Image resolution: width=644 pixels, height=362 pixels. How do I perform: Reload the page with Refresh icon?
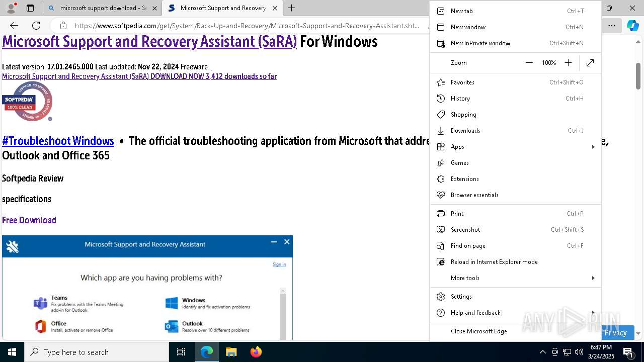click(x=36, y=26)
